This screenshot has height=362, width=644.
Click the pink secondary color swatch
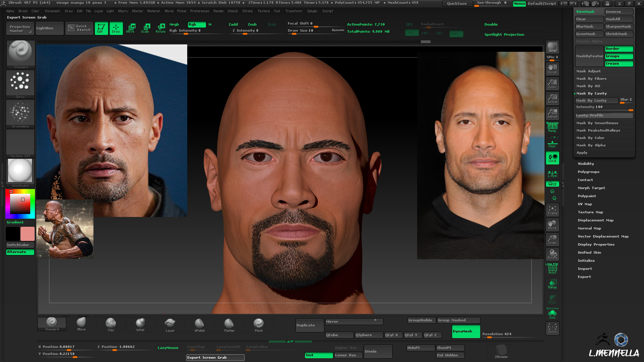(28, 234)
